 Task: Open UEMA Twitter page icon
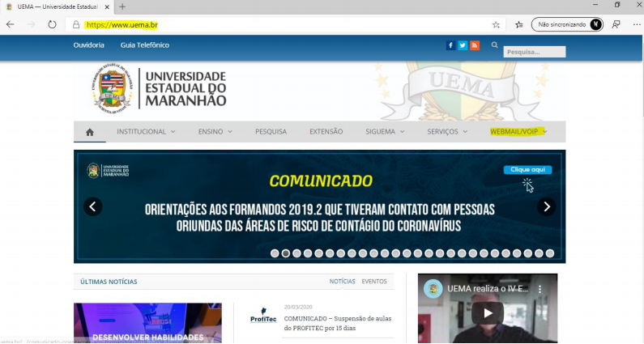tap(463, 45)
